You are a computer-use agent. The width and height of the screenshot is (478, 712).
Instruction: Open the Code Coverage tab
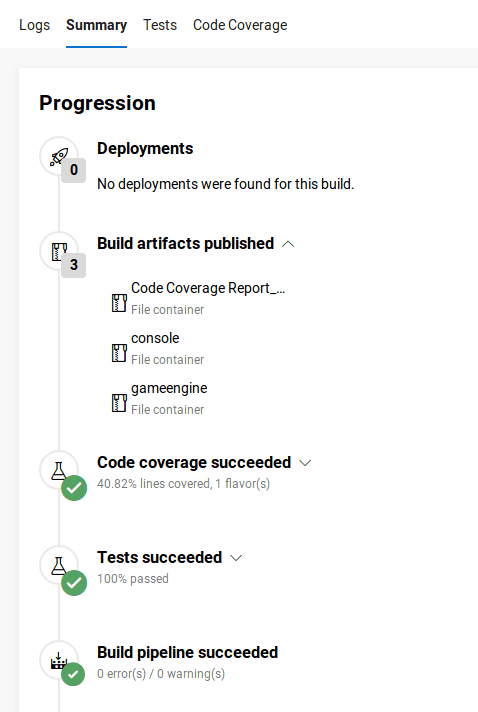point(240,25)
